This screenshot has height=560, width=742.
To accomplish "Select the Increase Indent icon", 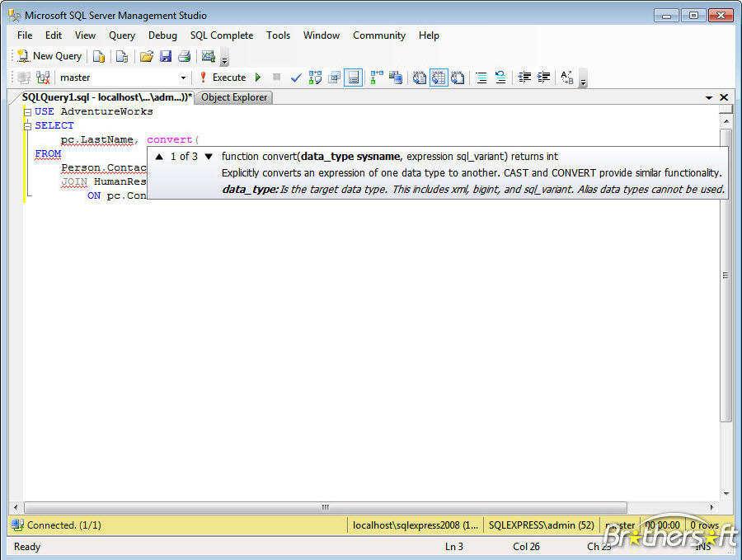I will pos(542,77).
